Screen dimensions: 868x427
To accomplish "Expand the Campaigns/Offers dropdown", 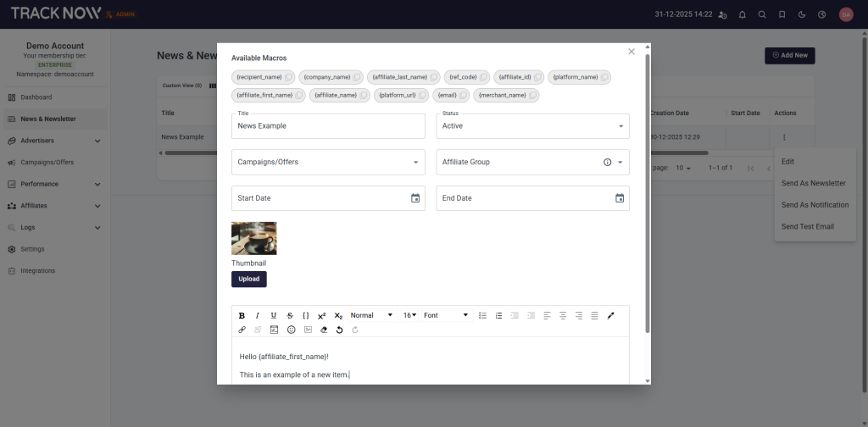I will point(328,162).
